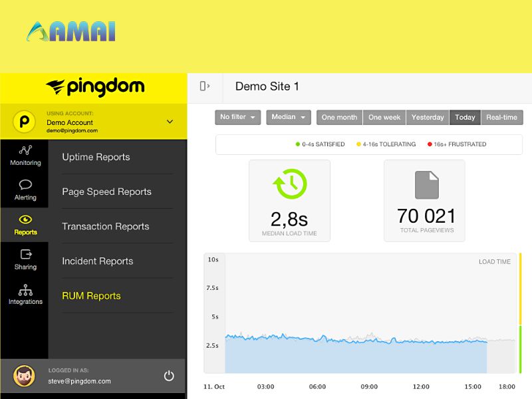Select the Reports eye icon

(x=25, y=219)
